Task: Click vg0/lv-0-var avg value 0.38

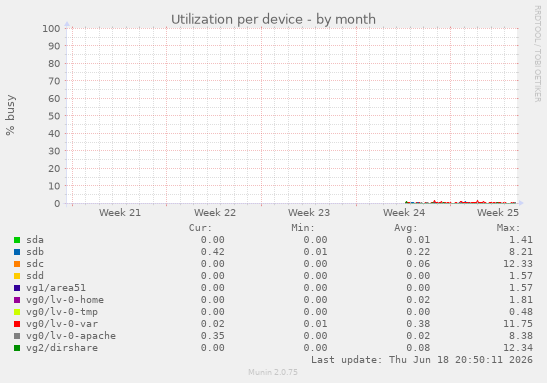Action: click(x=418, y=324)
